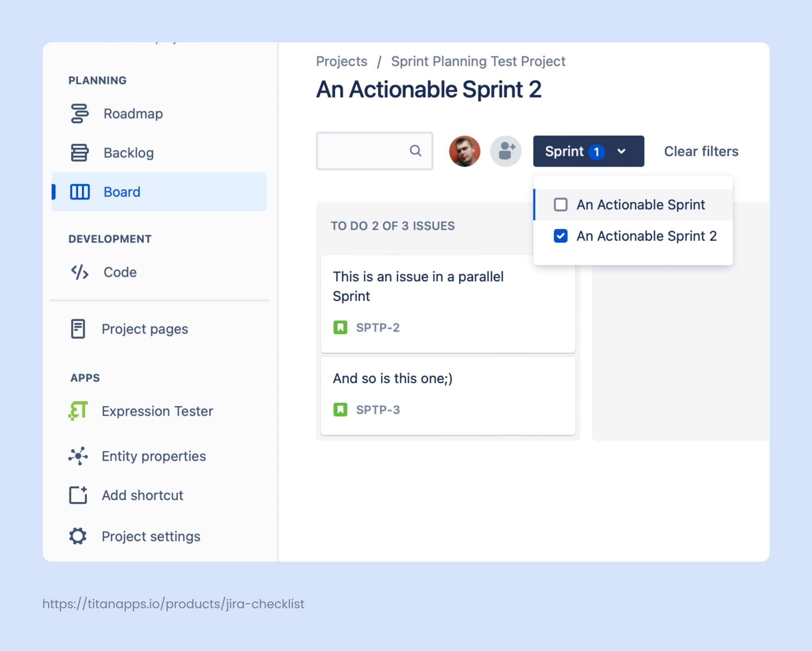Open Board via its column icon
This screenshot has height=651, width=812.
coord(79,192)
